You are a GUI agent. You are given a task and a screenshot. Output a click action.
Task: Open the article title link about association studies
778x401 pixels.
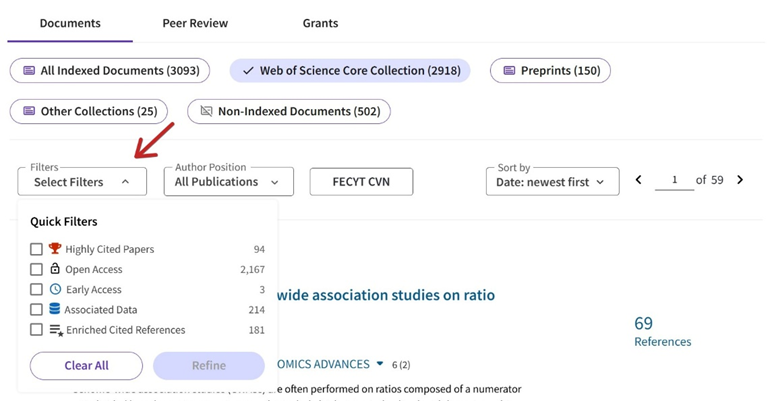pos(386,295)
